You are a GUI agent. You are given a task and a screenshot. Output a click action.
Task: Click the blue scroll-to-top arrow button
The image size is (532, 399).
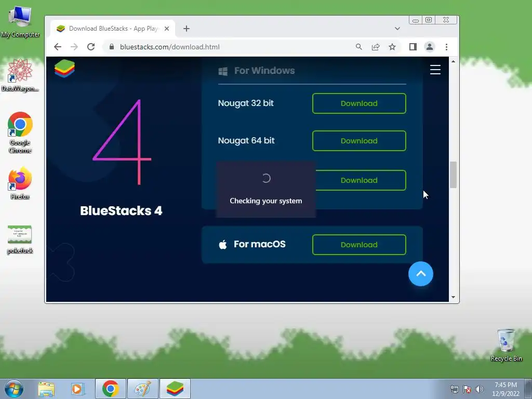pos(421,274)
